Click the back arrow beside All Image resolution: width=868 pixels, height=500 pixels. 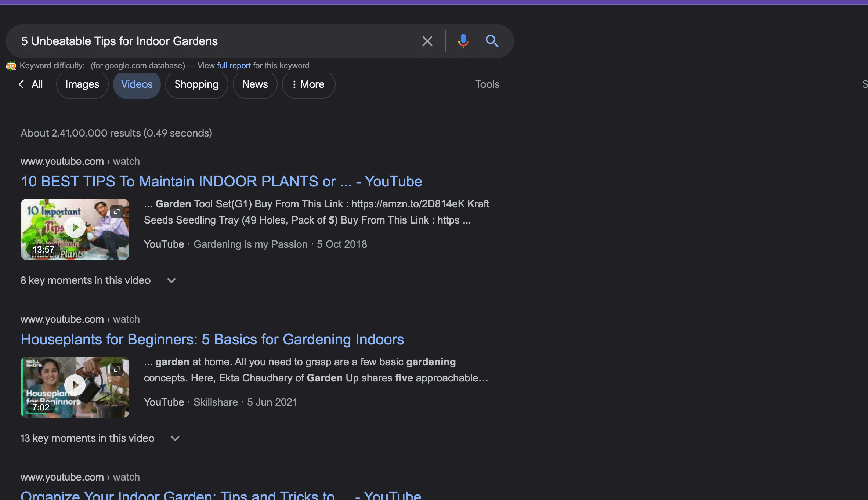pyautogui.click(x=21, y=84)
